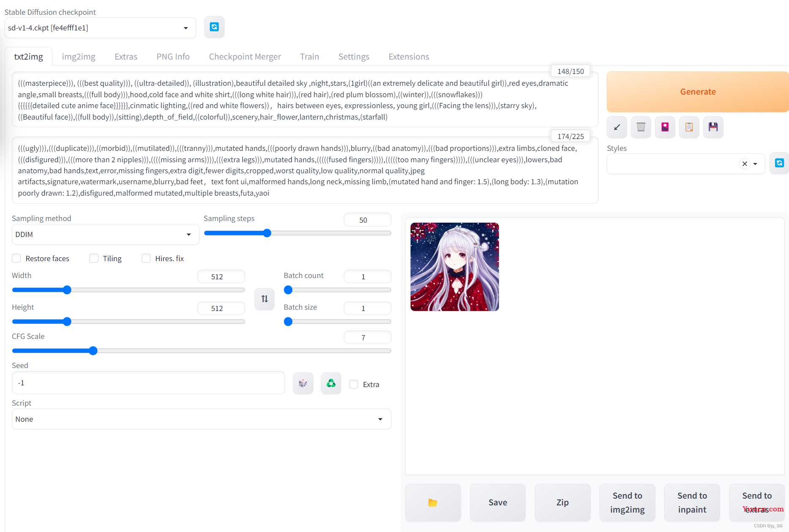The height and width of the screenshot is (532, 789).
Task: Refresh the Stable Diffusion checkpoint list
Action: point(214,27)
